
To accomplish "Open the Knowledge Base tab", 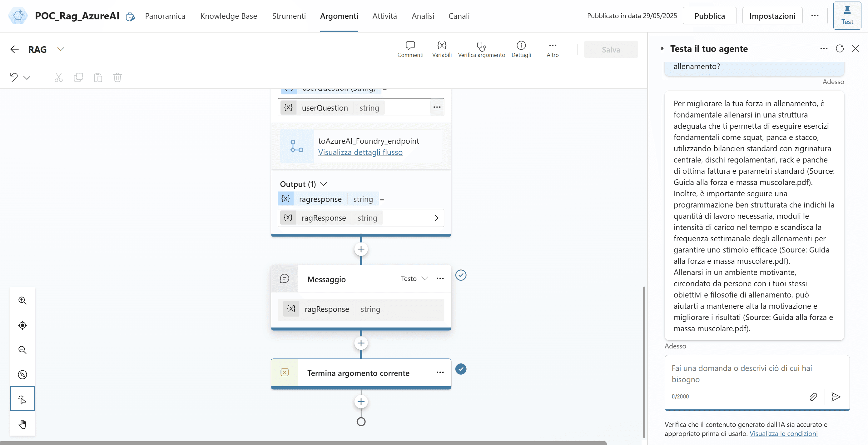I will click(x=229, y=16).
